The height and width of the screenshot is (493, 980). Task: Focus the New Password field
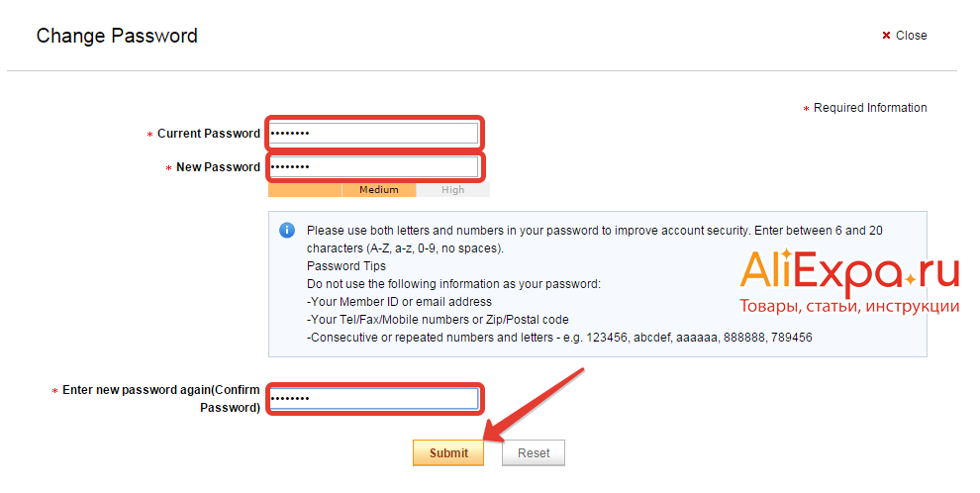[x=373, y=167]
